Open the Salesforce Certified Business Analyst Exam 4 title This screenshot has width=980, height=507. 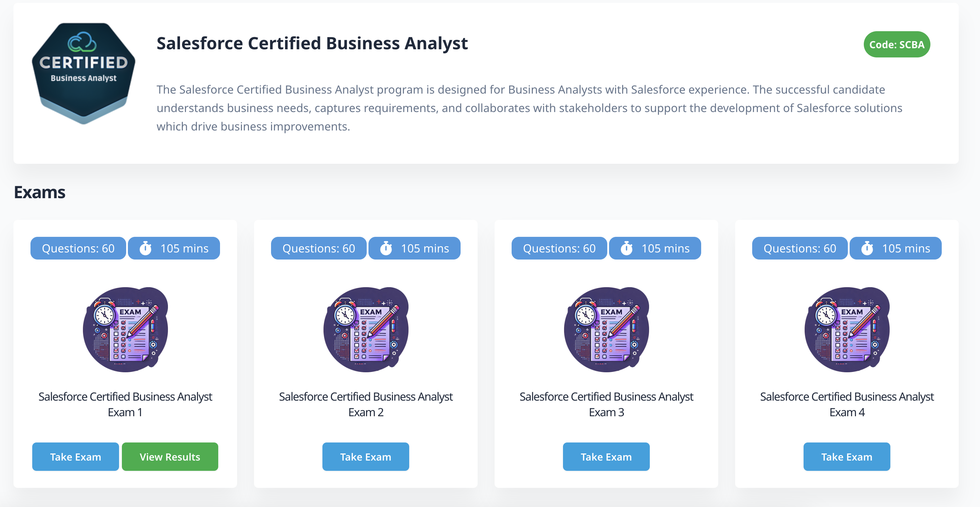point(846,404)
